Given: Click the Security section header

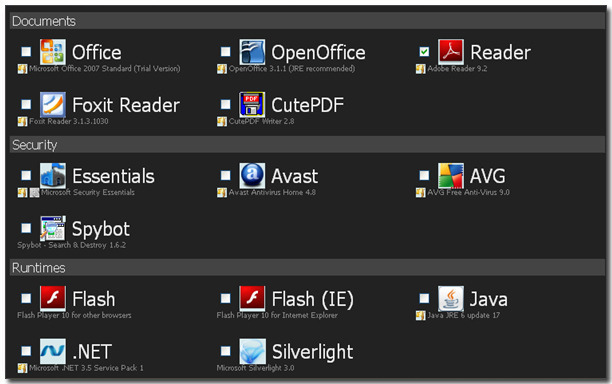Looking at the screenshot, I should tap(307, 145).
